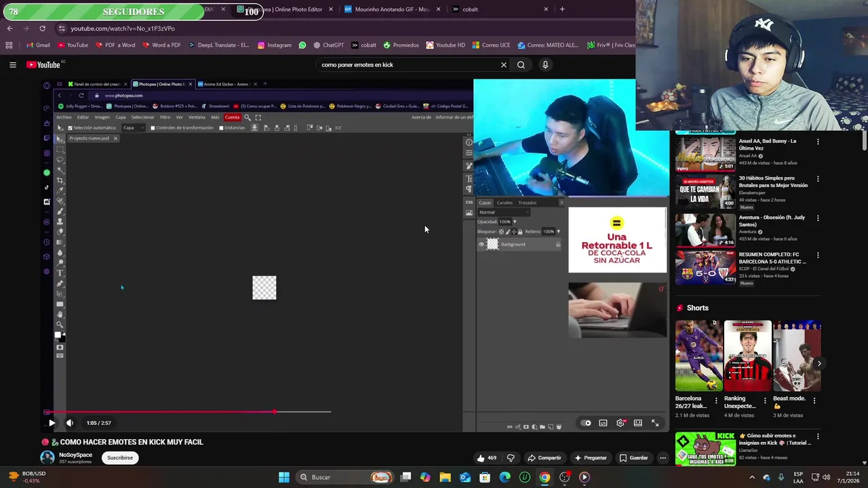Image resolution: width=868 pixels, height=488 pixels.
Task: Click the Photopea fullscreen icon beside Cuenta
Action: 258,117
